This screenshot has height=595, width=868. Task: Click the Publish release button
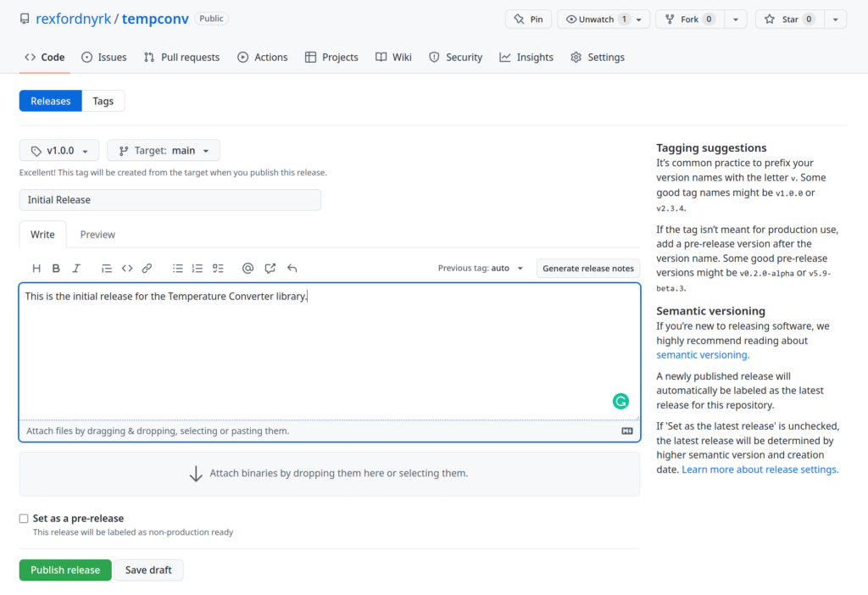point(65,570)
